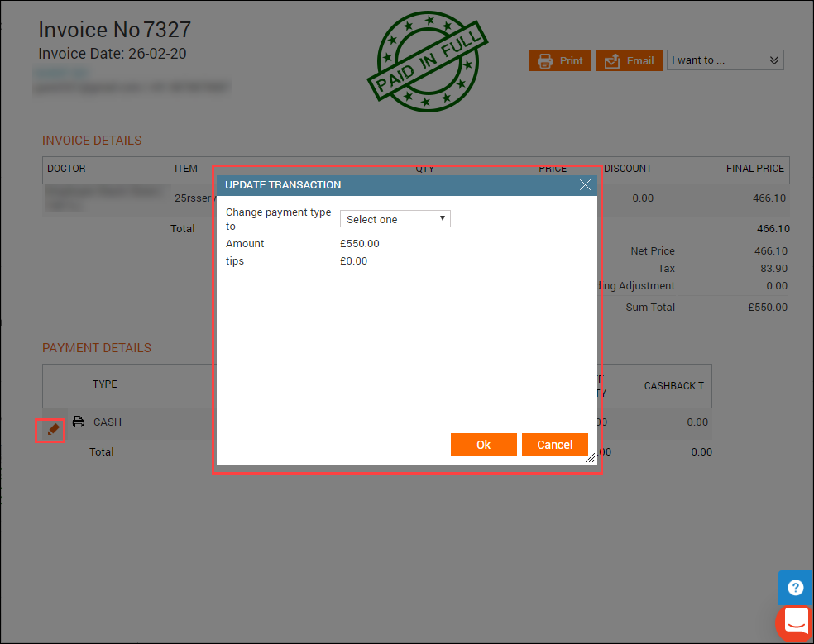Image resolution: width=814 pixels, height=644 pixels.
Task: Close the Update Transaction dialog with X
Action: [x=585, y=184]
